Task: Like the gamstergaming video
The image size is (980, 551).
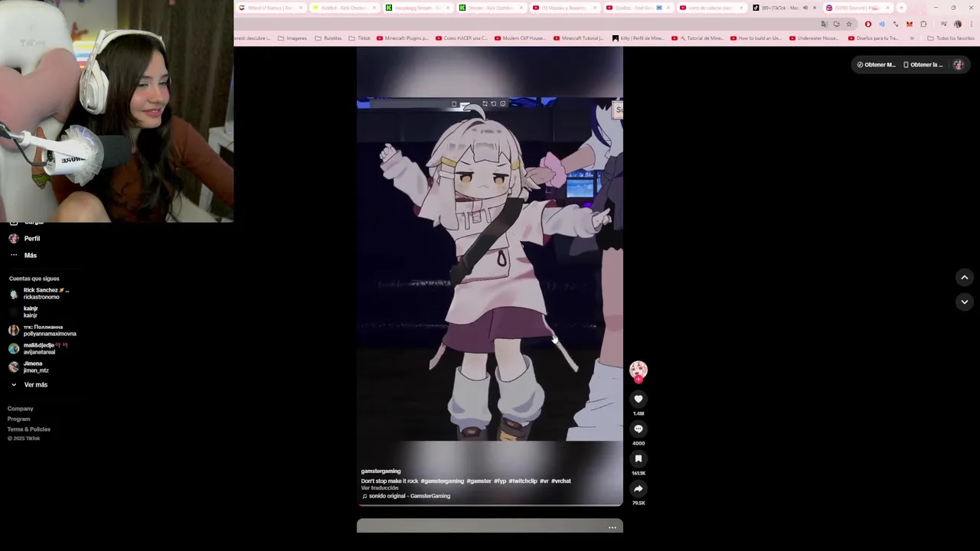Action: point(639,399)
